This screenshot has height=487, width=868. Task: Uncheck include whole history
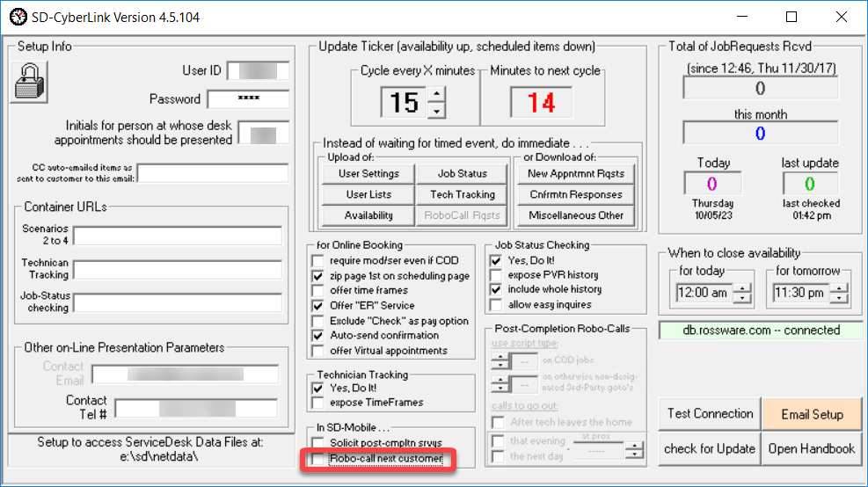click(x=496, y=289)
